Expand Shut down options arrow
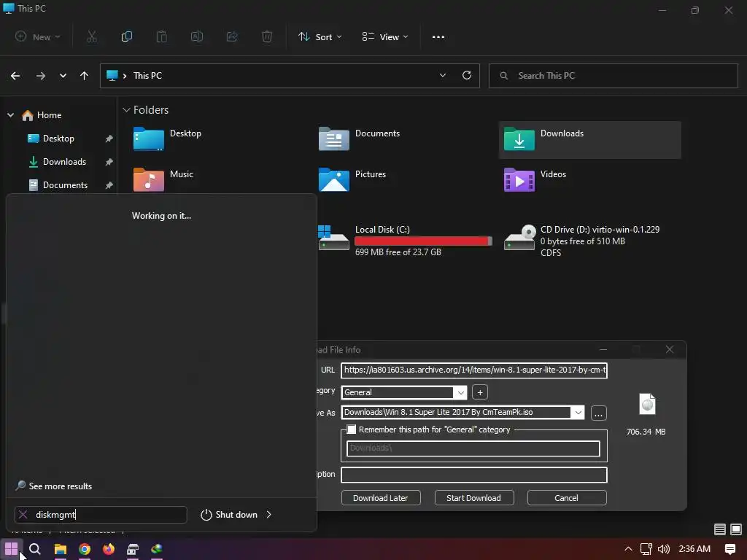This screenshot has height=560, width=747. coord(268,514)
